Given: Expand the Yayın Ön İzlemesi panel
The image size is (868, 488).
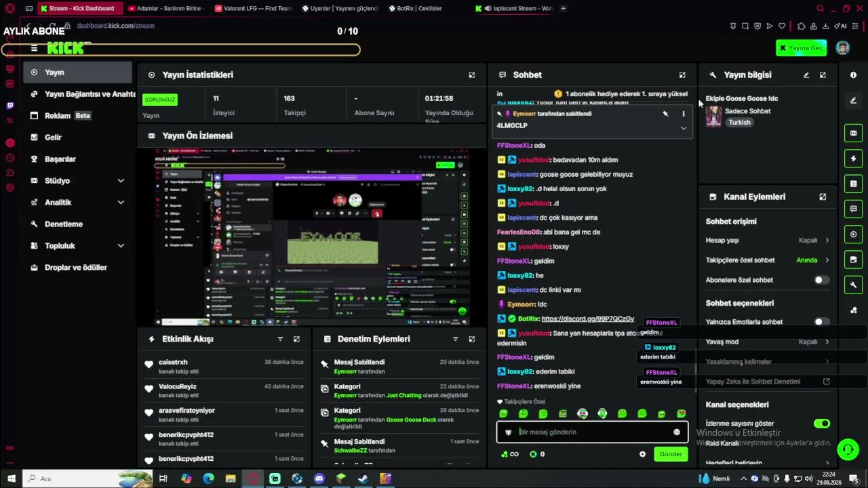Looking at the screenshot, I should tap(472, 136).
